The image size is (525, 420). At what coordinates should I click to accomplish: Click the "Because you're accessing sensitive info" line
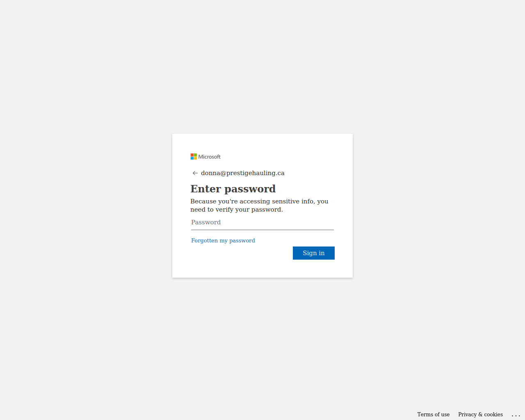pyautogui.click(x=259, y=201)
